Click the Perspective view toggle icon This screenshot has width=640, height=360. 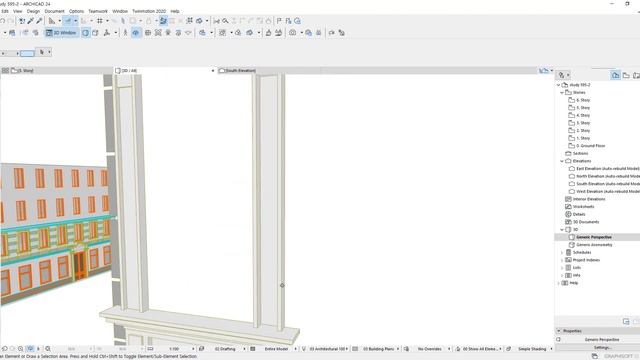(x=85, y=33)
